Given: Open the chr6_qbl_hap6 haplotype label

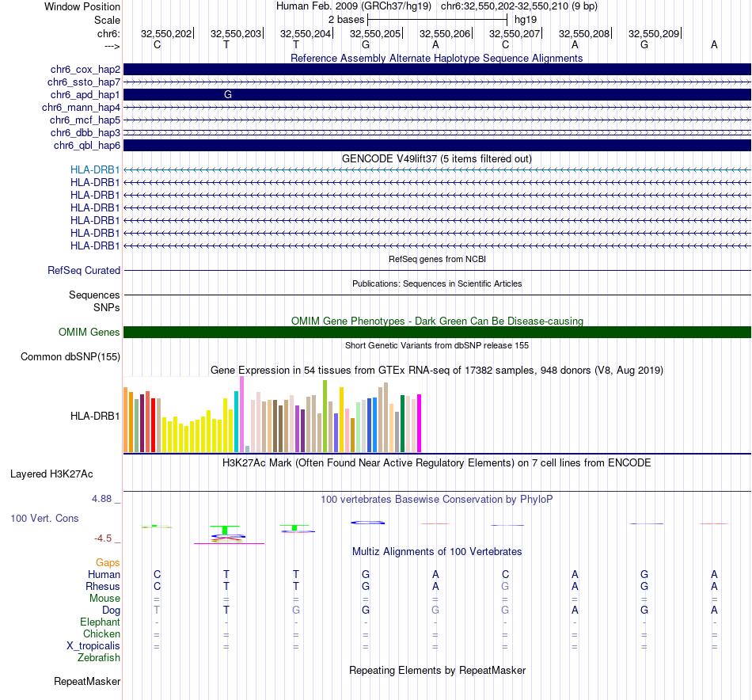Looking at the screenshot, I should pyautogui.click(x=87, y=146).
